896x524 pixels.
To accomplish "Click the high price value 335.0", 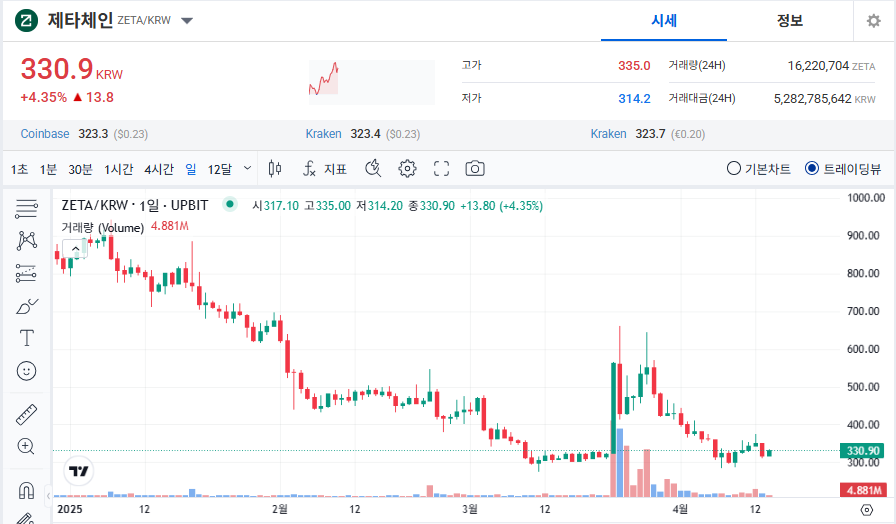I will click(x=634, y=66).
